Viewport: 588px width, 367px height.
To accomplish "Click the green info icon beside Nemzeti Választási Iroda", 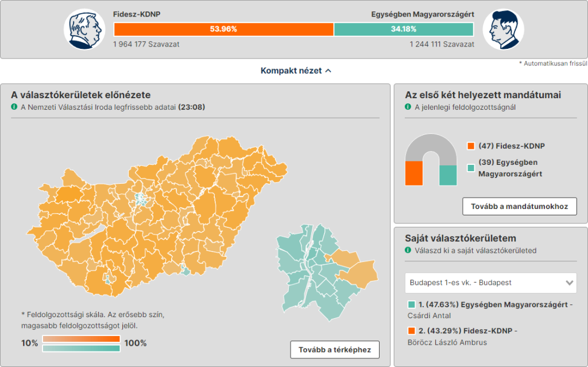I will tap(14, 107).
